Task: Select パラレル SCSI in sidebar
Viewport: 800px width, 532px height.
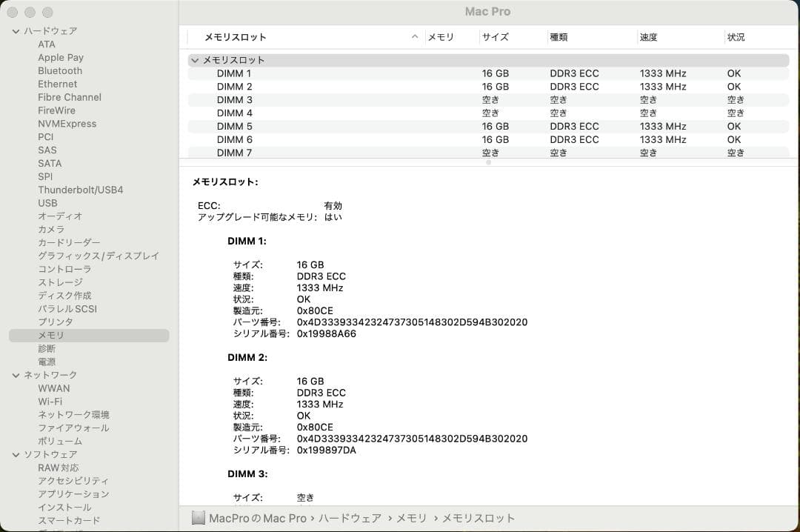Action: click(67, 310)
